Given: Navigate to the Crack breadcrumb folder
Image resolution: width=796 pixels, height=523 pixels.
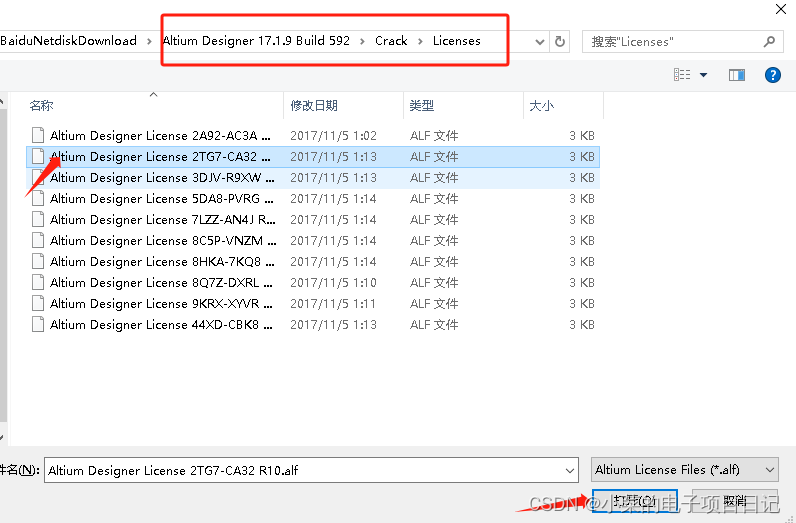Looking at the screenshot, I should point(391,41).
